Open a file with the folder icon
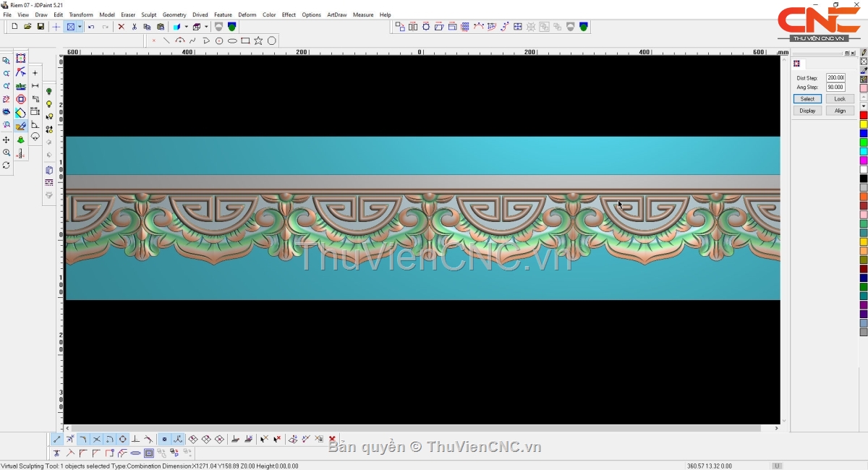The width and height of the screenshot is (868, 470). 27,27
